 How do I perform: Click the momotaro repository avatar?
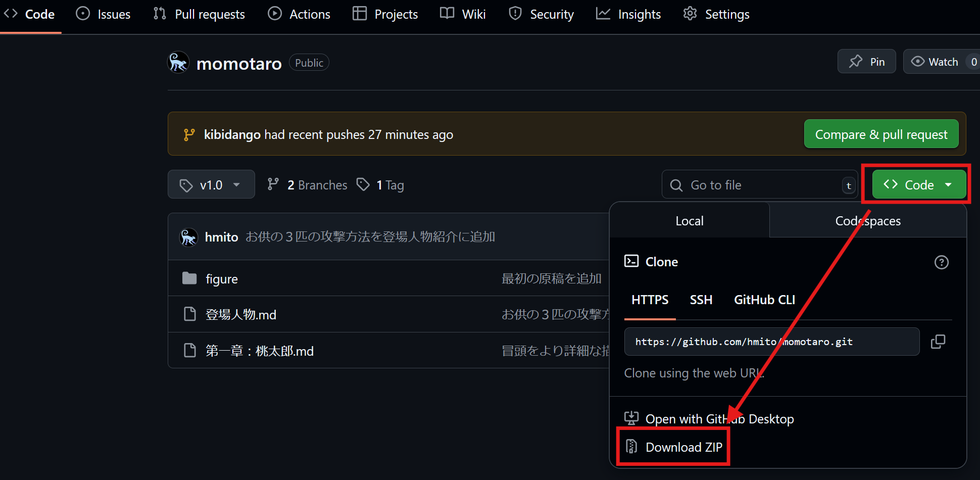(178, 63)
